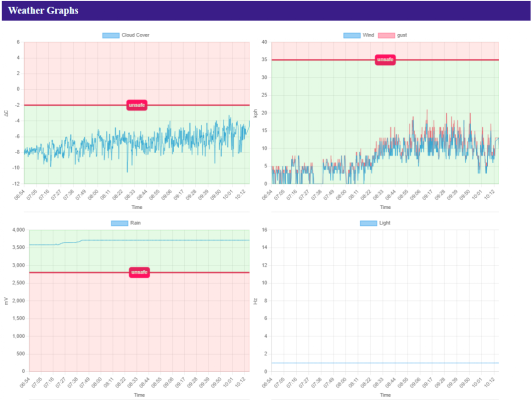
Task: Click the Time axis title under Cloud Cover chart
Action: point(136,207)
